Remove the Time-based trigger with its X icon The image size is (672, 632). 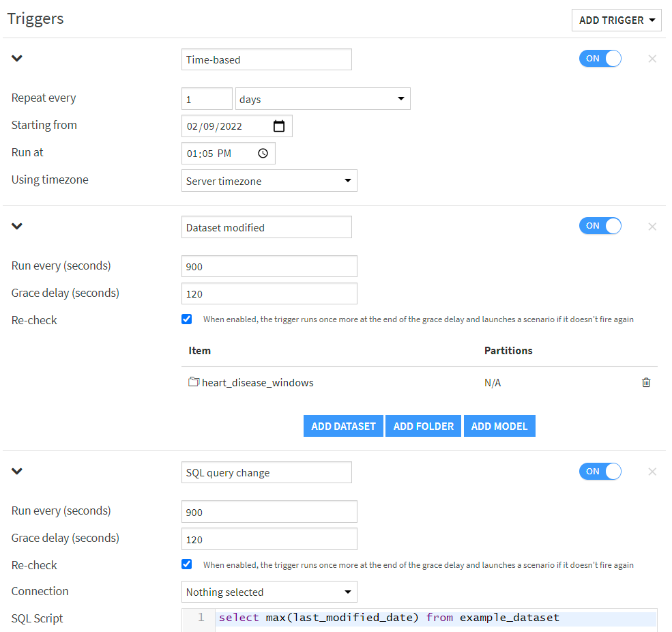652,59
